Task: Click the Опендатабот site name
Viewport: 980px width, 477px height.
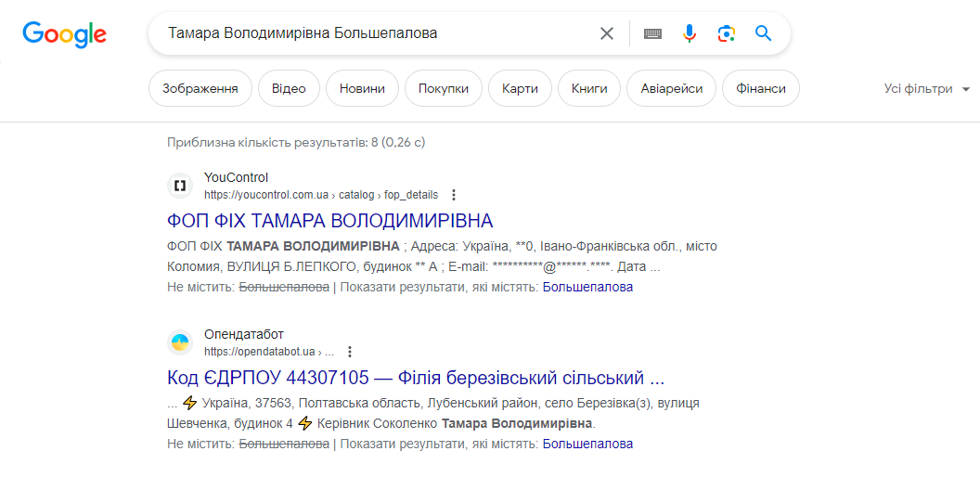Action: (x=244, y=334)
